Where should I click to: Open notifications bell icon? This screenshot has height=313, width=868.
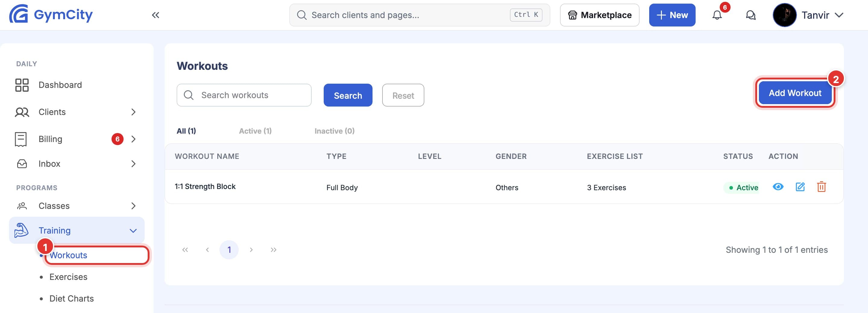click(x=717, y=15)
